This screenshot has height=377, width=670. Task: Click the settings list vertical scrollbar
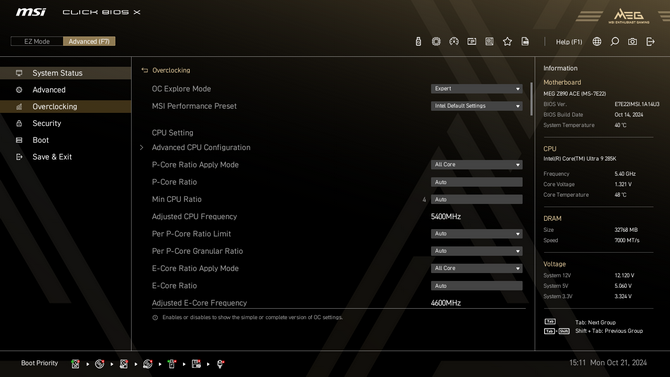pyautogui.click(x=531, y=99)
